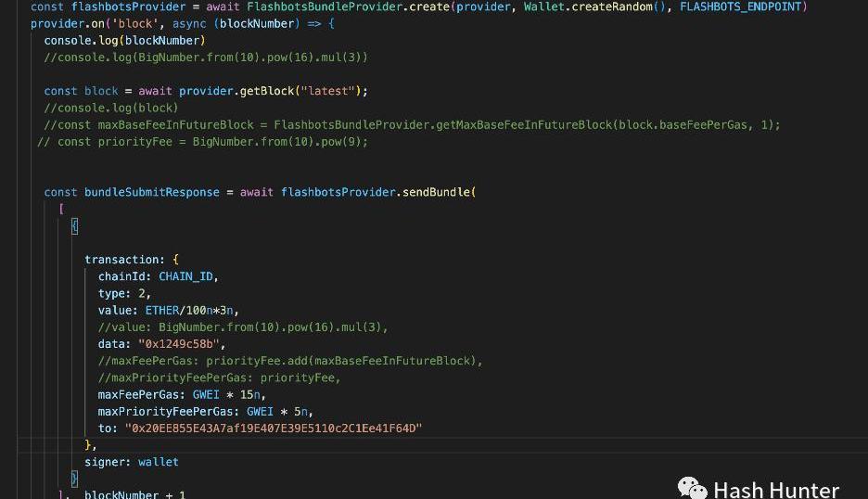The width and height of the screenshot is (868, 499).
Task: Click the commented console.log(BigNumber.from(10) line
Action: [x=205, y=58]
